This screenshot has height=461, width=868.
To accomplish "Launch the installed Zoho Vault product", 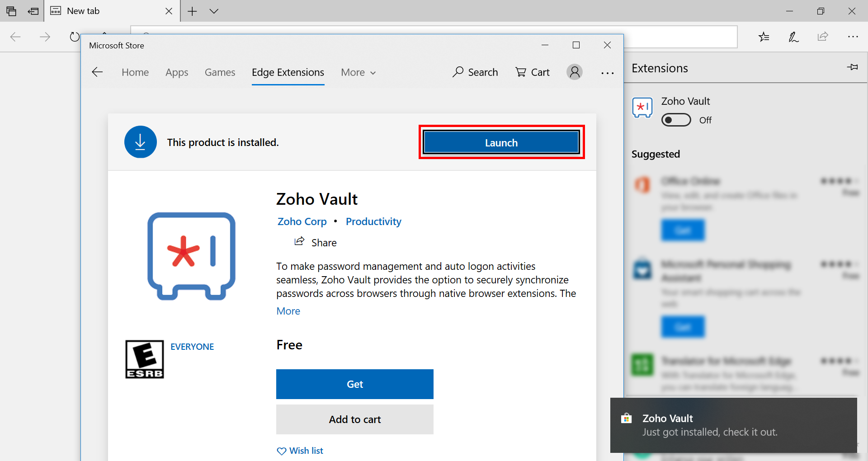I will [501, 142].
